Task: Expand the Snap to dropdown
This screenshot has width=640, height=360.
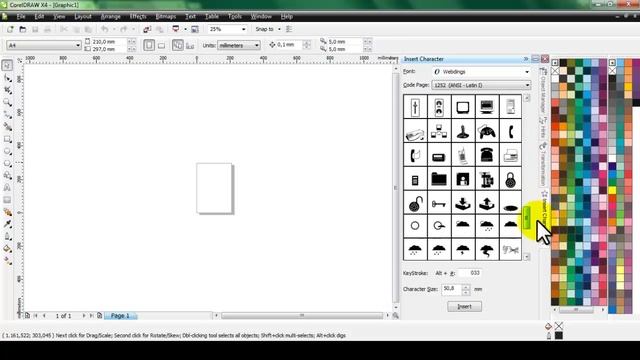Action: coord(279,29)
